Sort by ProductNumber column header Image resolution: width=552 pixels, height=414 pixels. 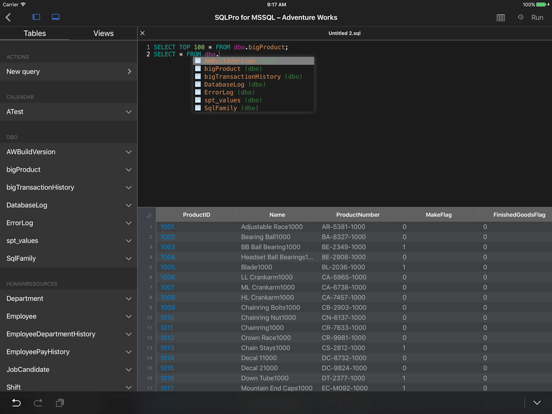(358, 215)
